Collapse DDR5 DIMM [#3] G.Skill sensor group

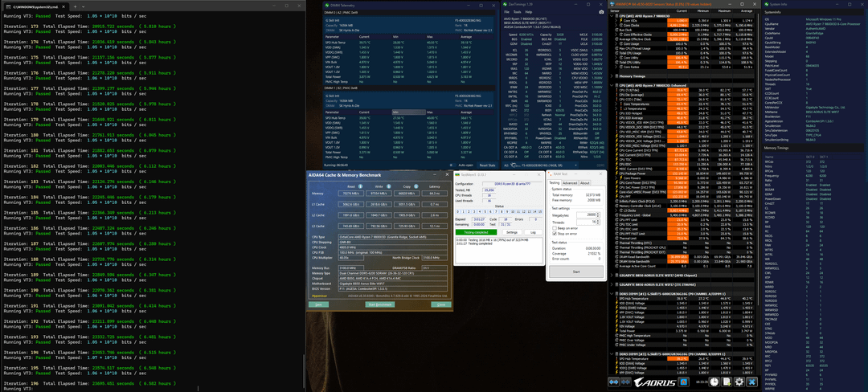[612, 353]
